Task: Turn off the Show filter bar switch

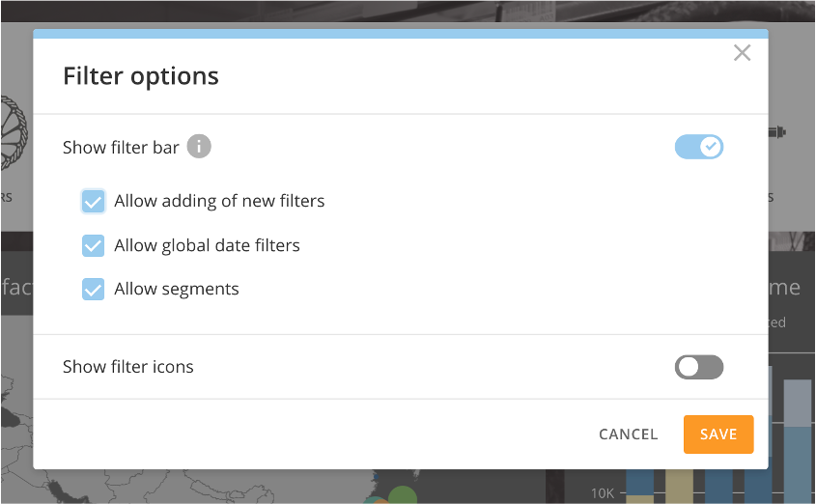Action: 699,147
